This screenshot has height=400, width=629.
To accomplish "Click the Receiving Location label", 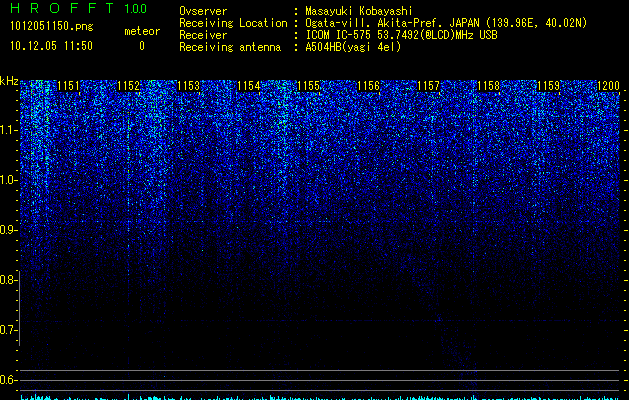I will pos(233,23).
